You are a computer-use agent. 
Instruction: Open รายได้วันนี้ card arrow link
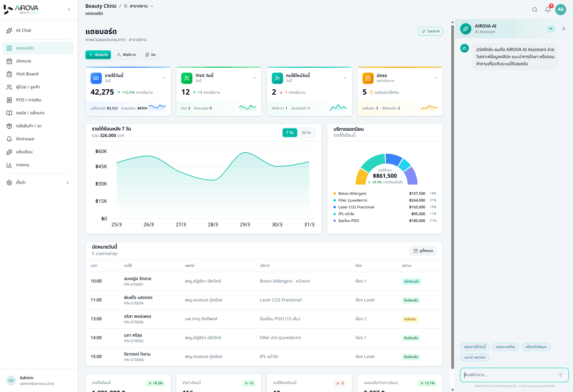[x=164, y=78]
